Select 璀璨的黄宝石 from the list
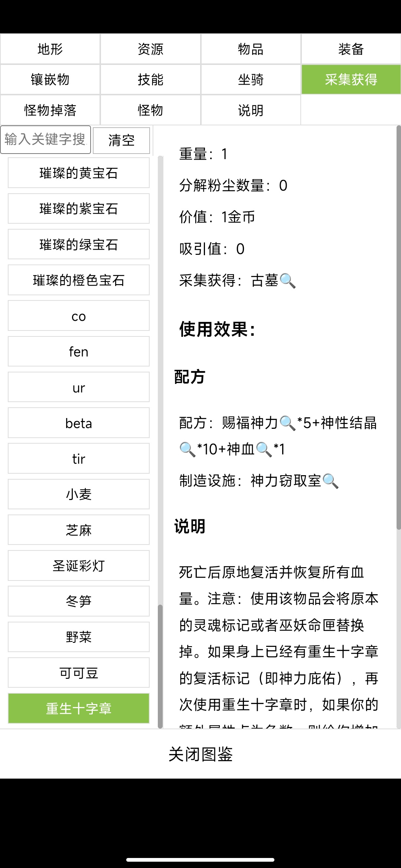 tap(79, 173)
